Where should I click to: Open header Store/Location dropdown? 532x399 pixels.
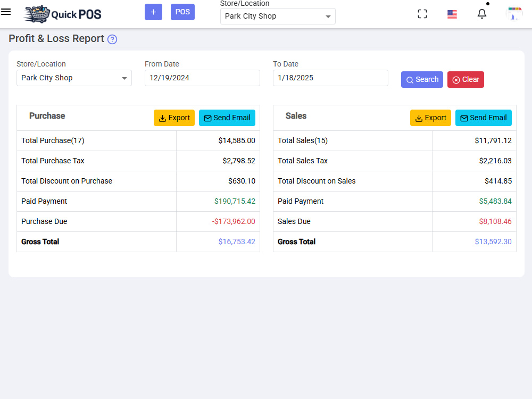[x=278, y=16]
